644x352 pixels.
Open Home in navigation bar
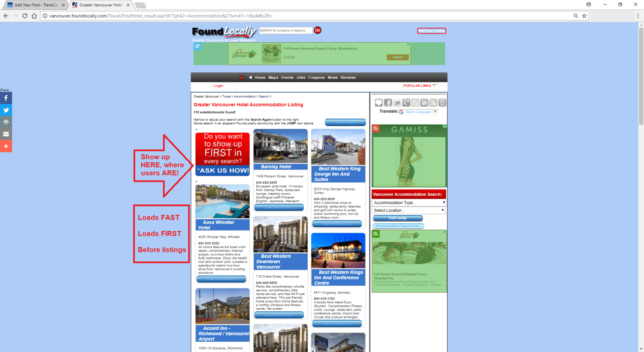(260, 78)
